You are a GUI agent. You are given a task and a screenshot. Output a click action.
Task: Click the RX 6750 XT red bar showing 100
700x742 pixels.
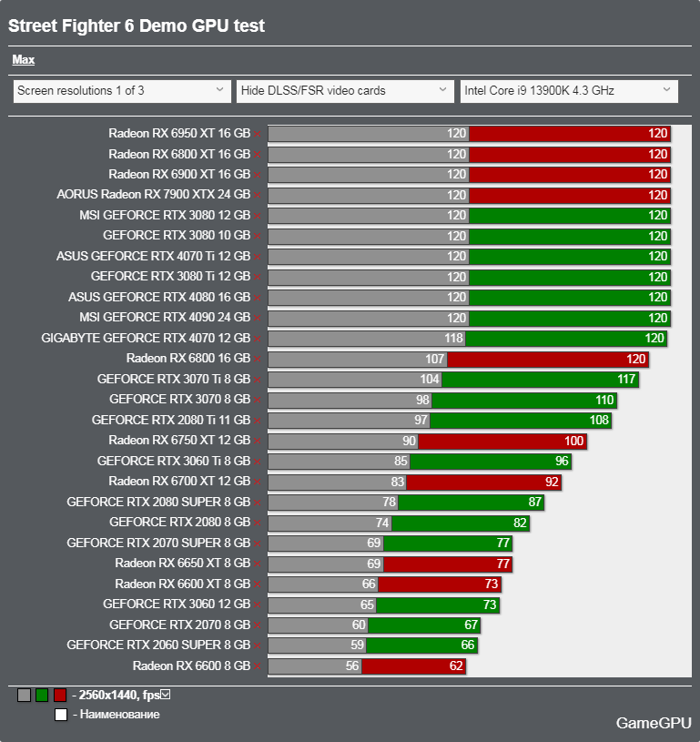502,441
